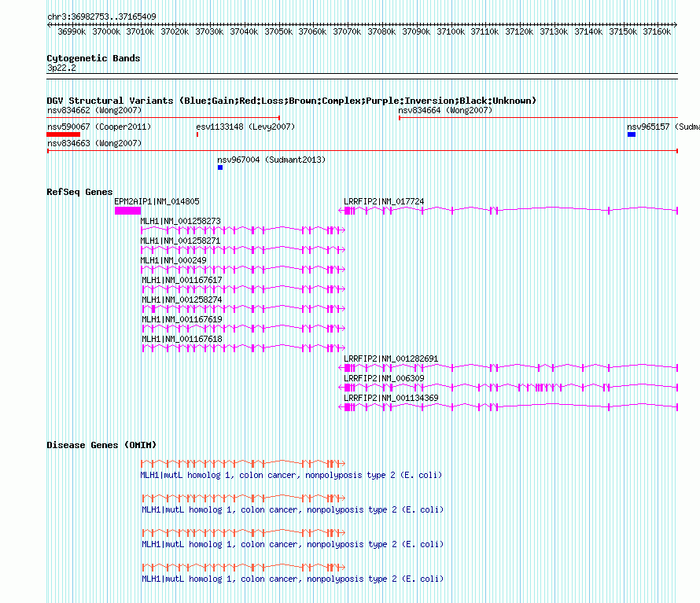The width and height of the screenshot is (700, 603).
Task: Click the thick red nsv590067 loss bar
Action: [x=64, y=134]
